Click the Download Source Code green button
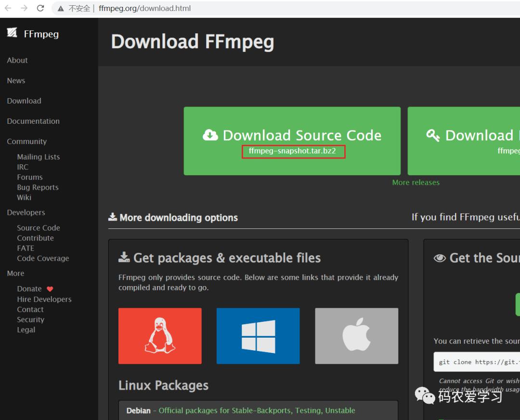The height and width of the screenshot is (420, 520). pyautogui.click(x=292, y=141)
